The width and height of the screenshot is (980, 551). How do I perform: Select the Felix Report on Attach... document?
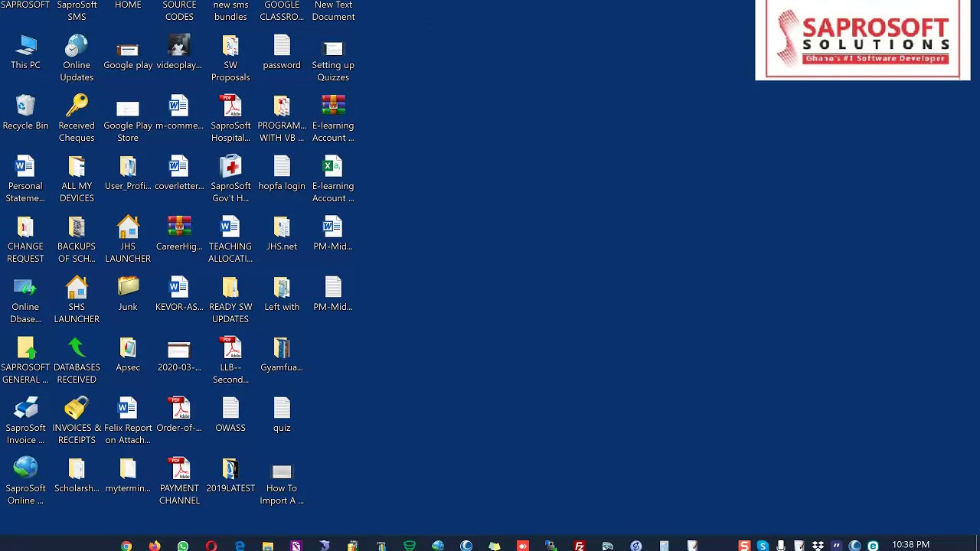tap(128, 422)
